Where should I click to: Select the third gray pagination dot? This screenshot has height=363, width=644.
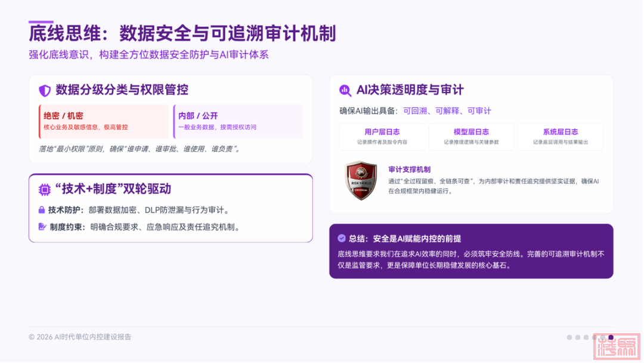(586, 337)
